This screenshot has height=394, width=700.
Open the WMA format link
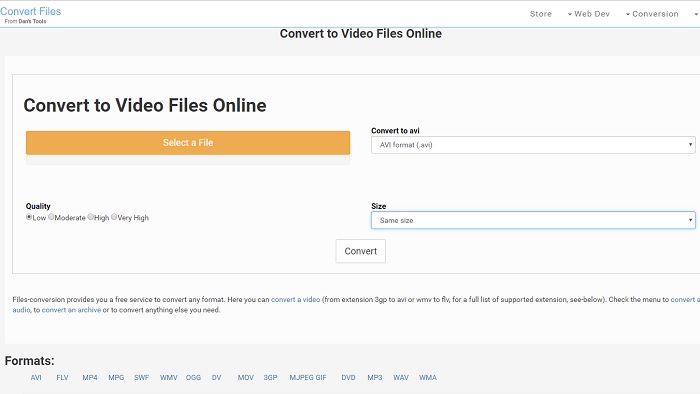coord(428,377)
